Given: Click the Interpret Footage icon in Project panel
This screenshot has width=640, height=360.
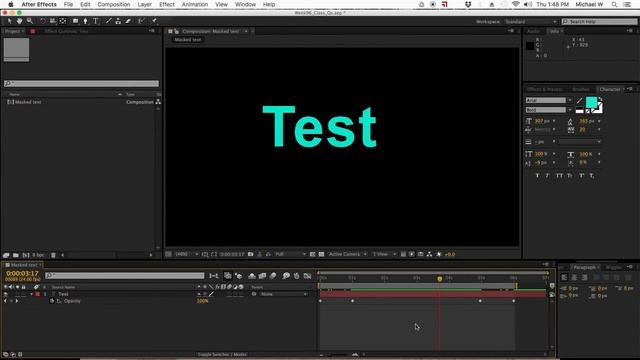Looking at the screenshot, I should [x=6, y=255].
